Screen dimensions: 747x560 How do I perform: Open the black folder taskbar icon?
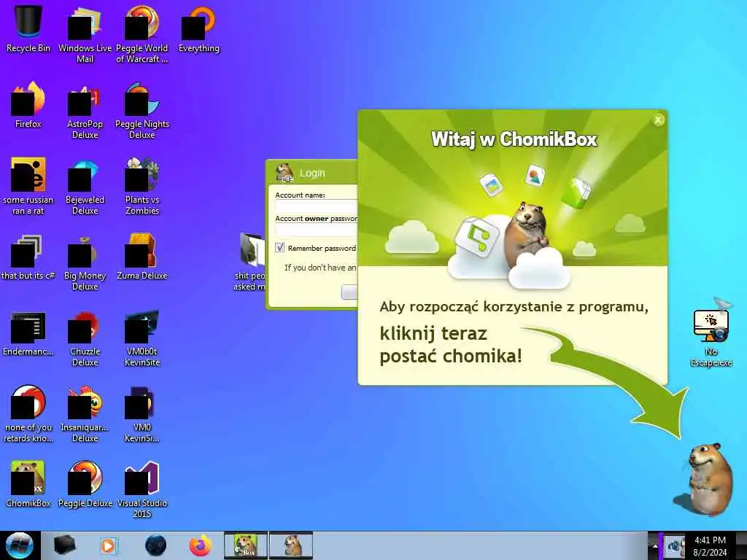[64, 545]
